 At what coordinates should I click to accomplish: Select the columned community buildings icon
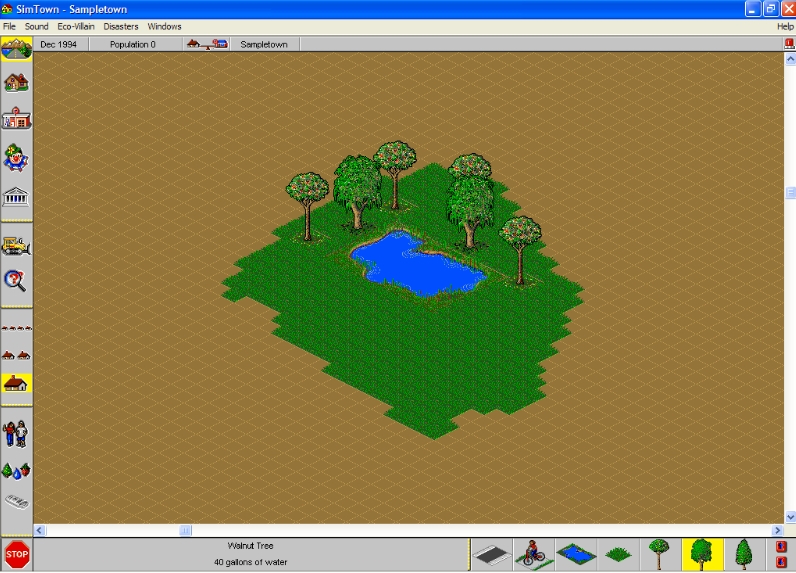click(16, 196)
